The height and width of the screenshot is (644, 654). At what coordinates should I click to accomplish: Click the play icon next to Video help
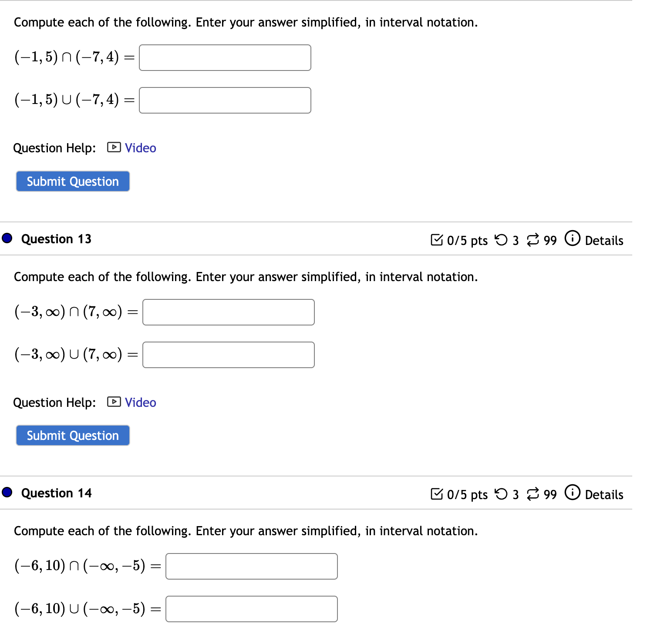pyautogui.click(x=114, y=148)
